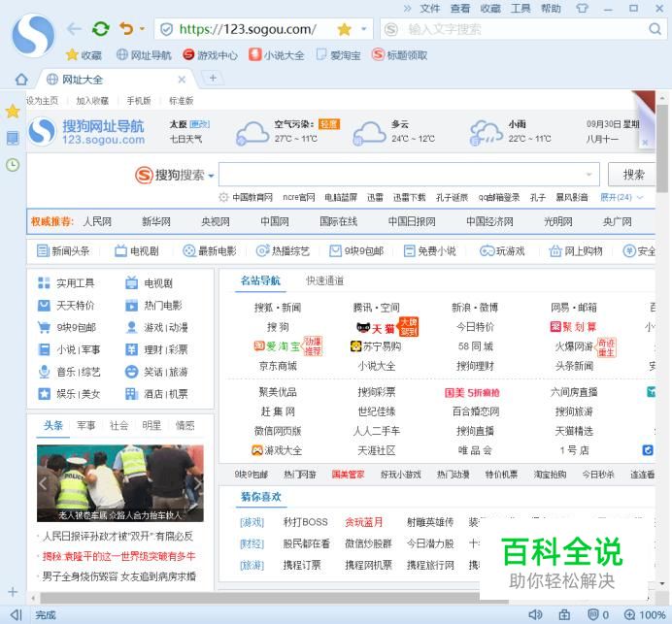Expand the address bar dropdown arrow
Screen dimensions: 672x624
[364, 30]
